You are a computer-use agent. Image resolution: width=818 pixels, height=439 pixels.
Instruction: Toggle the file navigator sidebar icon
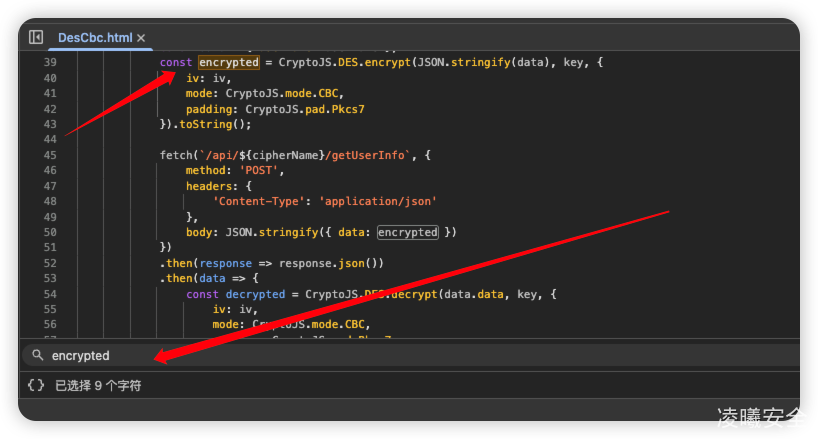(x=36, y=37)
